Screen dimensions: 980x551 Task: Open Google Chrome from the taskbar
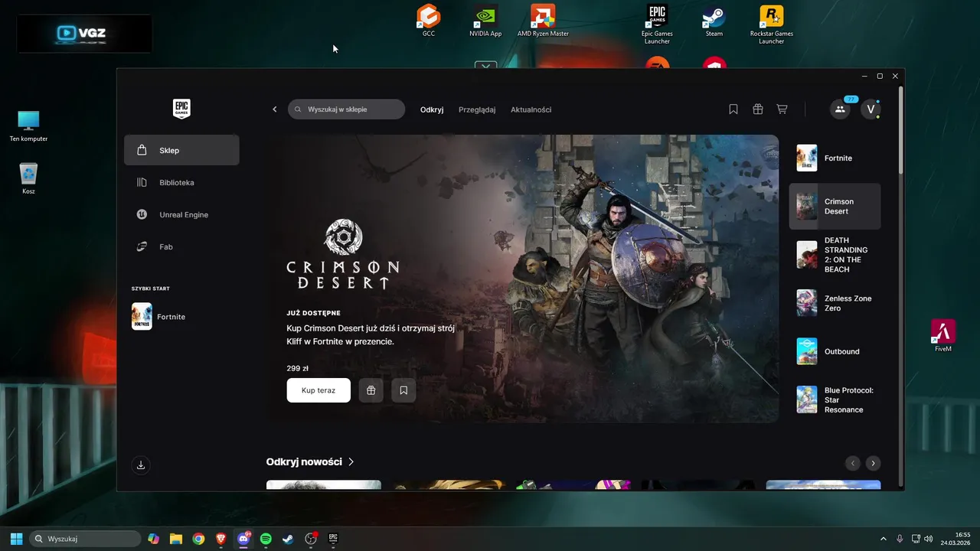(x=198, y=539)
